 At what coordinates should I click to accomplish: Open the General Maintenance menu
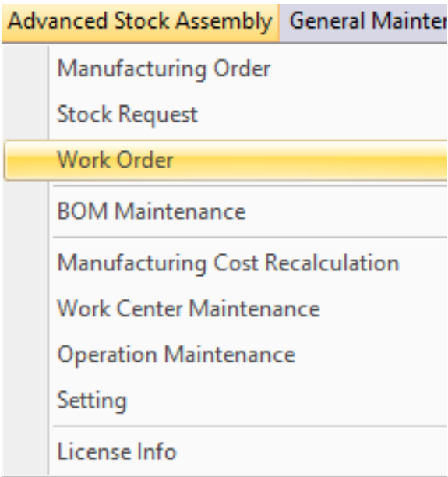pos(364,23)
